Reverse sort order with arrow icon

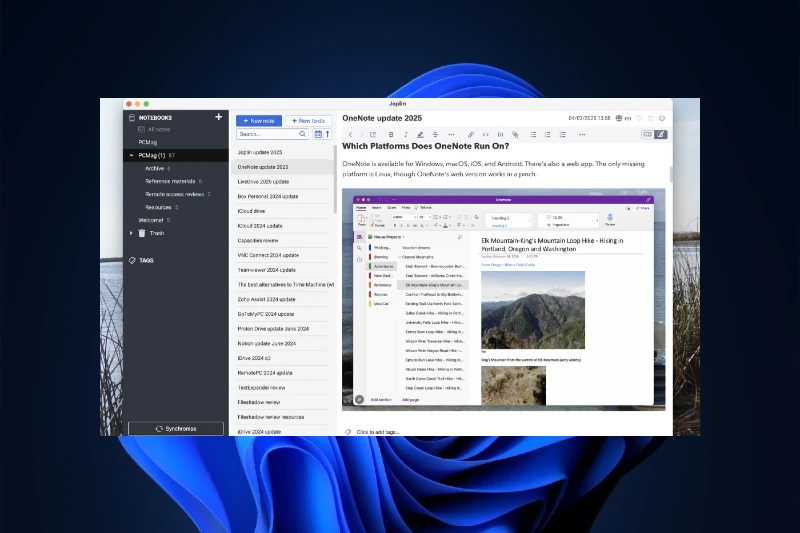[328, 134]
